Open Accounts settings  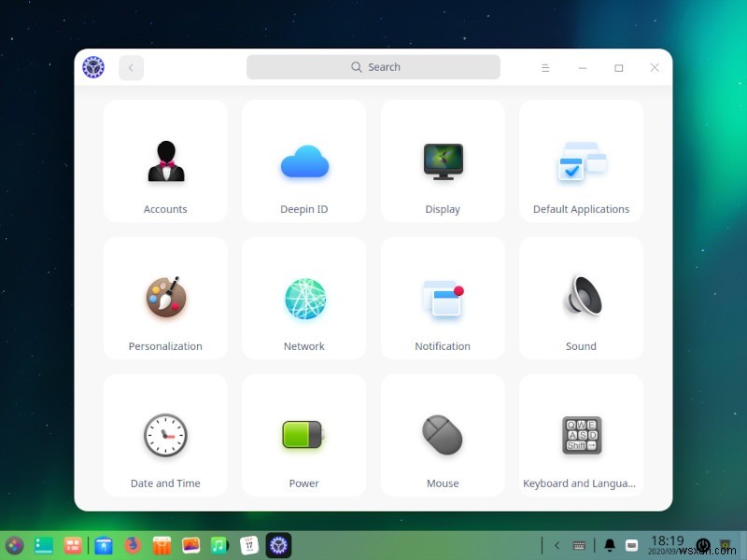pyautogui.click(x=165, y=160)
